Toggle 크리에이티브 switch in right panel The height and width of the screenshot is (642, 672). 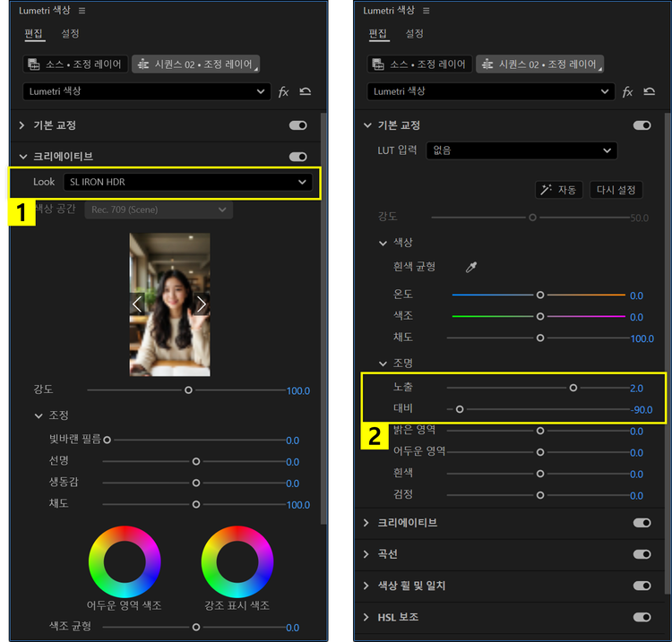click(x=642, y=523)
